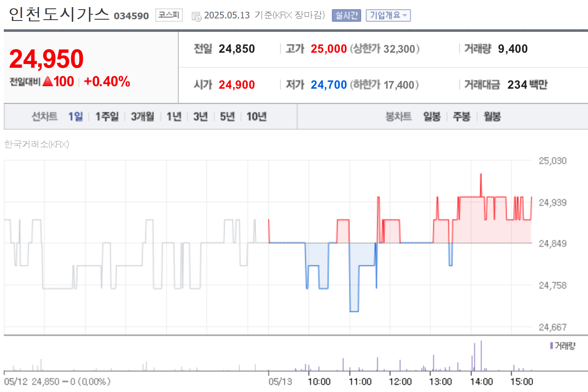
Task: Click the 14:00 time axis label
Action: [x=482, y=382]
